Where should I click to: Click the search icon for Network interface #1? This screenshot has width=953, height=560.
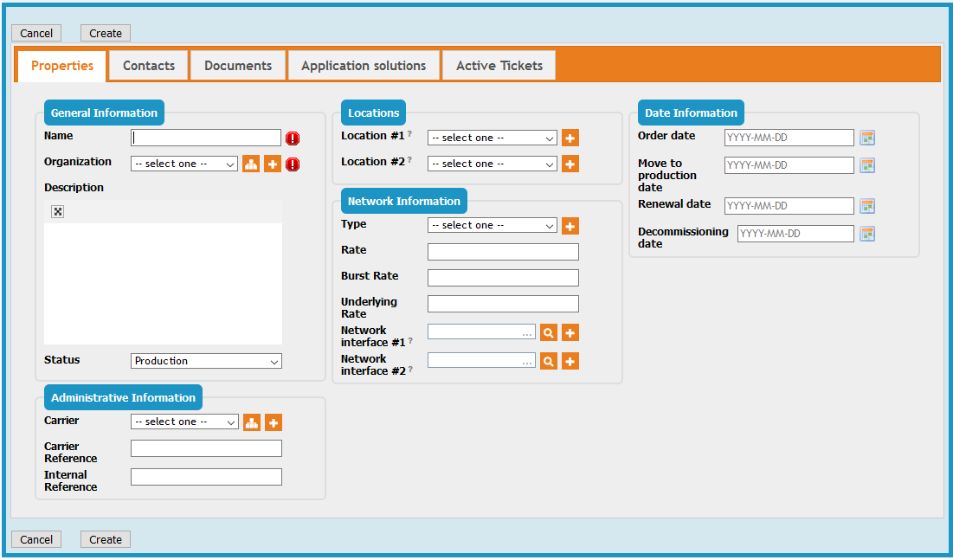point(549,332)
